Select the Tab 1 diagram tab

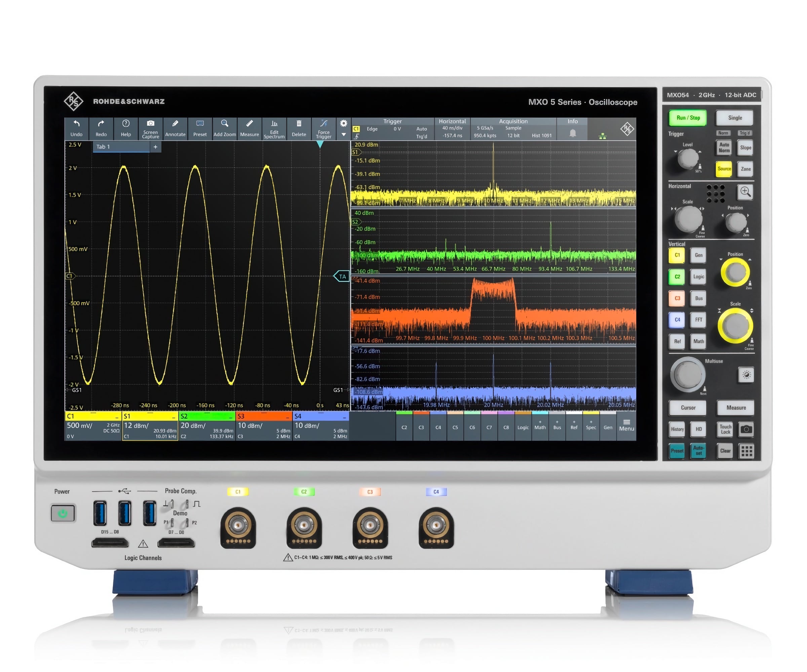coord(121,147)
